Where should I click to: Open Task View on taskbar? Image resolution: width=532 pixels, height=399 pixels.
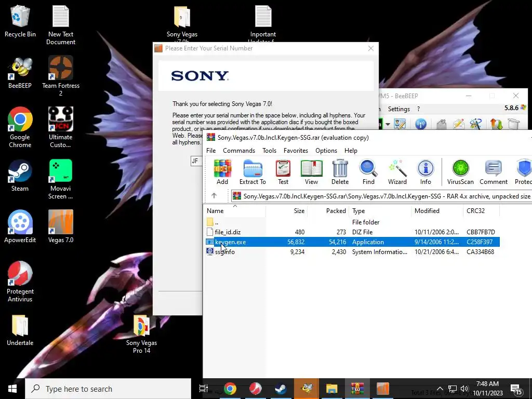point(204,389)
